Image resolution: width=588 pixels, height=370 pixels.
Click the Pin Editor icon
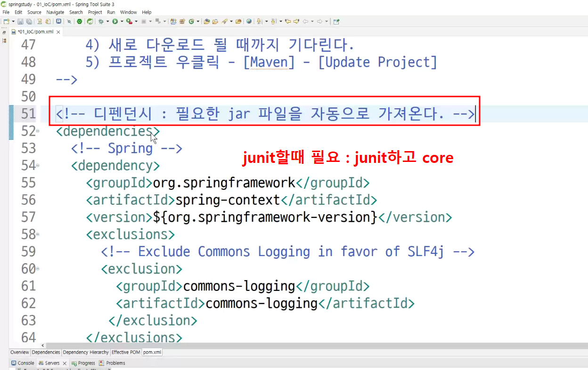[x=336, y=21]
